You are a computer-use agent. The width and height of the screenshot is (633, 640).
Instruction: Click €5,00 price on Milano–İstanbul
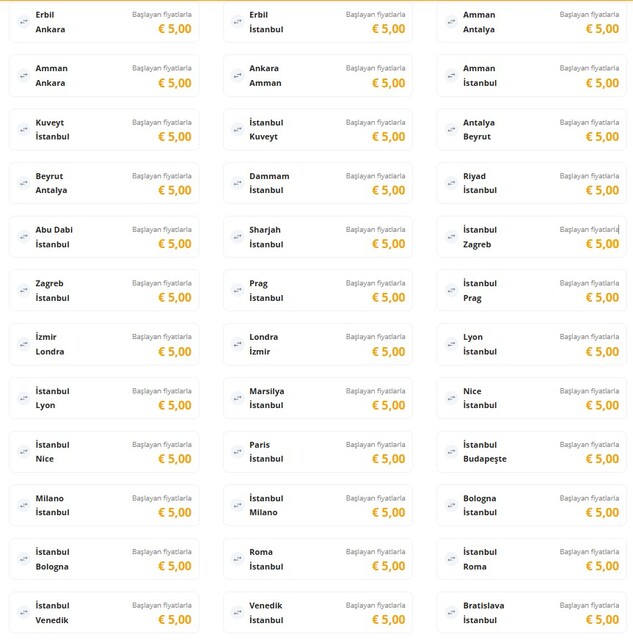[175, 512]
